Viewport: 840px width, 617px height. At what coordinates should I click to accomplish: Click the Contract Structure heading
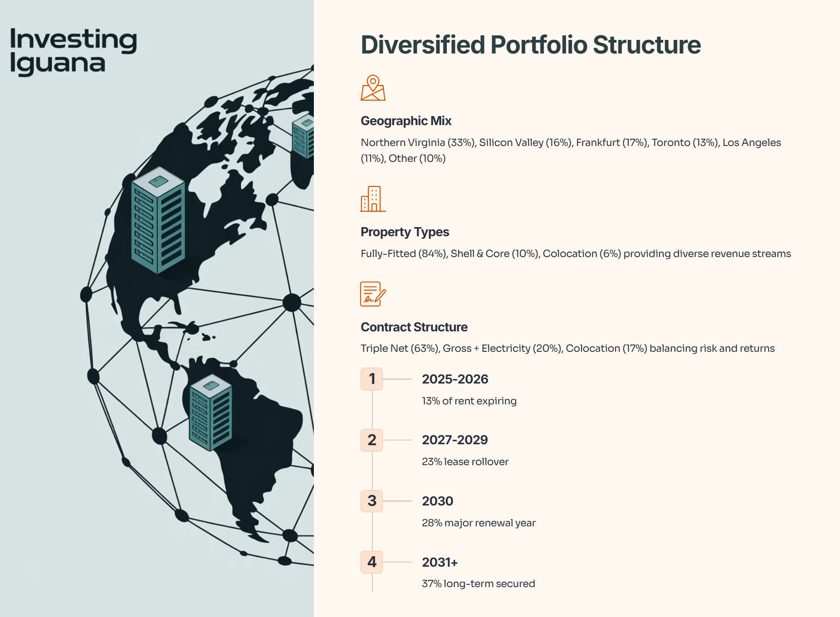(x=414, y=327)
